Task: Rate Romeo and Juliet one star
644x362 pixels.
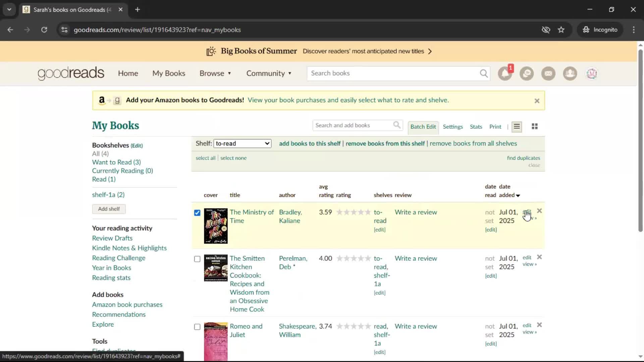Action: click(x=339, y=326)
